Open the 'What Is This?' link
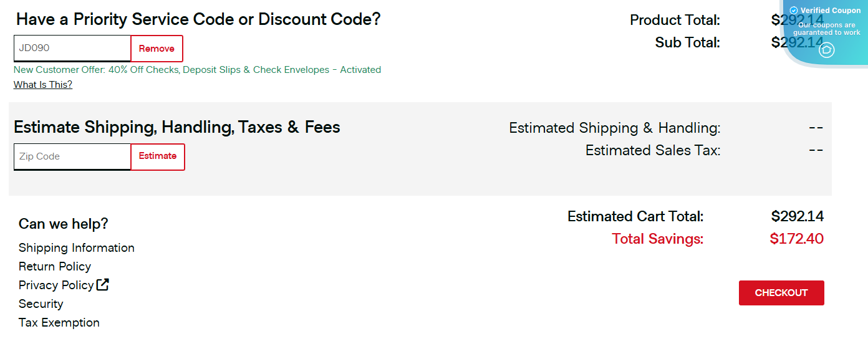868x359 pixels. coord(42,84)
